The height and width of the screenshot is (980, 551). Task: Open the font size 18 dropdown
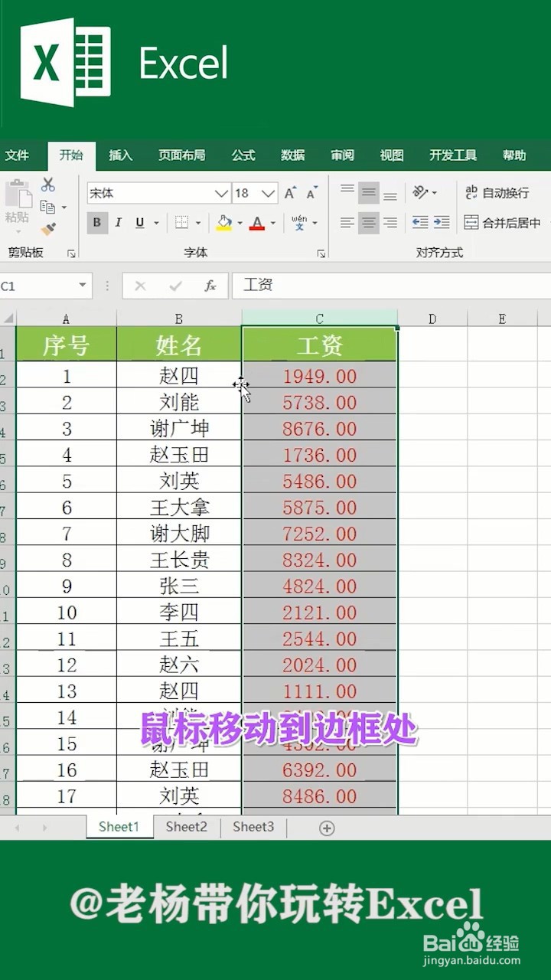click(269, 194)
